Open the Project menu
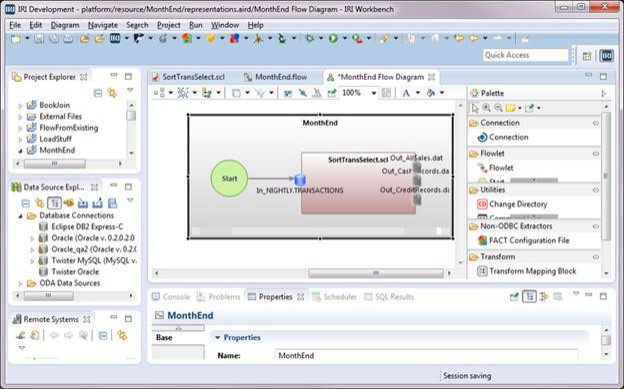The width and height of the screenshot is (624, 389). 169,25
